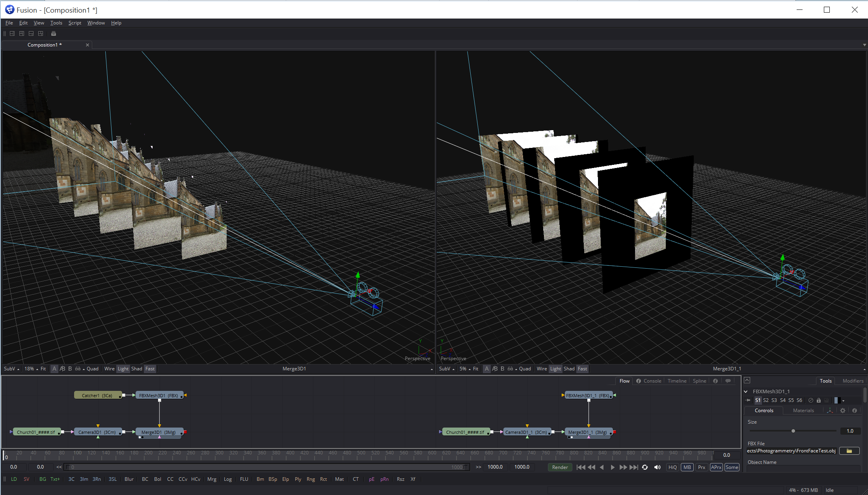Select the Camera3D1_1 (3Cm) node
Viewport: 868px width, 495px height.
526,432
